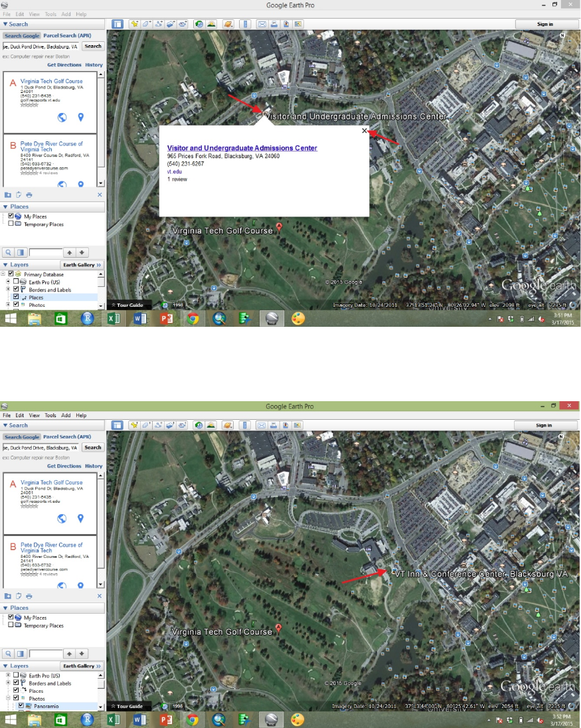Collapse the Search panel in top window
581x728 pixels.
(x=5, y=24)
